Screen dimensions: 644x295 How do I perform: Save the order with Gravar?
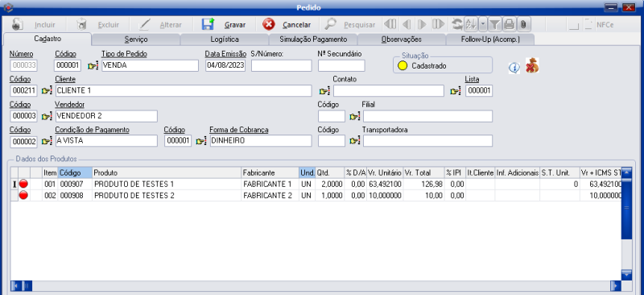(x=224, y=25)
